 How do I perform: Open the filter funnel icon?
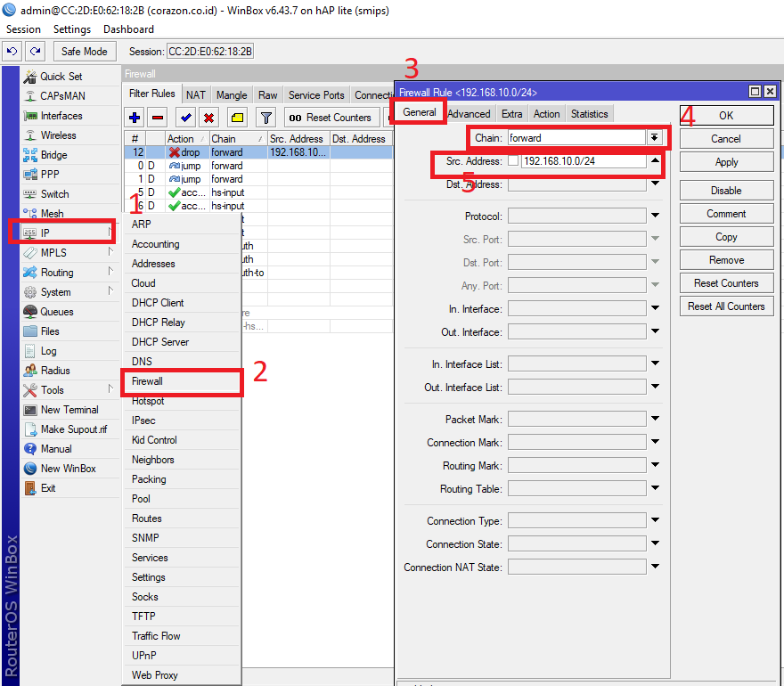266,118
